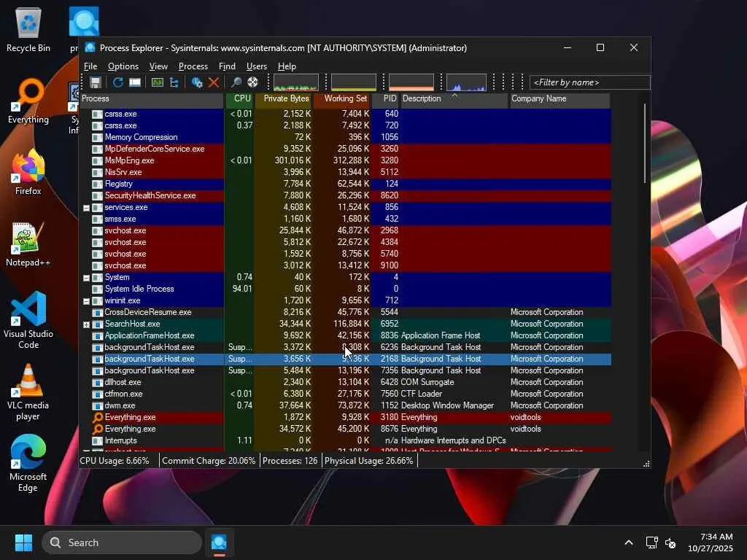The height and width of the screenshot is (560, 747).
Task: Select backgroundTaskHost.exe with PID 7356
Action: click(345, 370)
